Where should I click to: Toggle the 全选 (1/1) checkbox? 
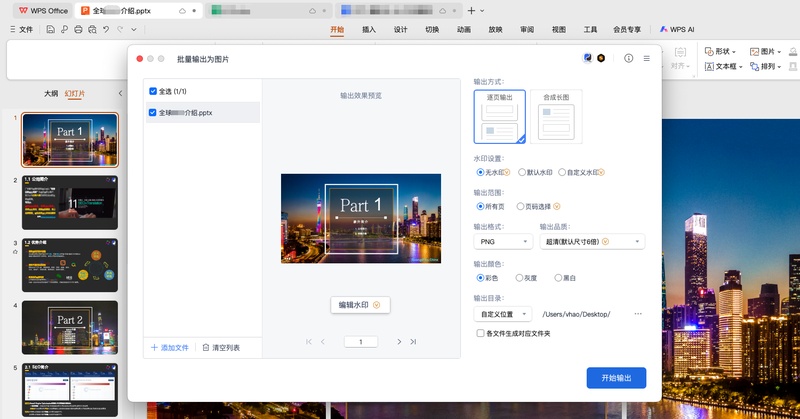pyautogui.click(x=153, y=91)
